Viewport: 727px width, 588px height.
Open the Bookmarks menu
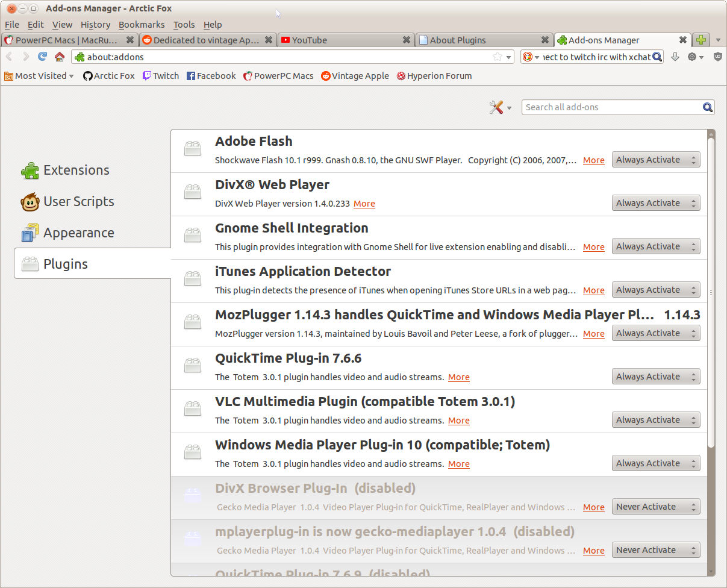pyautogui.click(x=142, y=25)
